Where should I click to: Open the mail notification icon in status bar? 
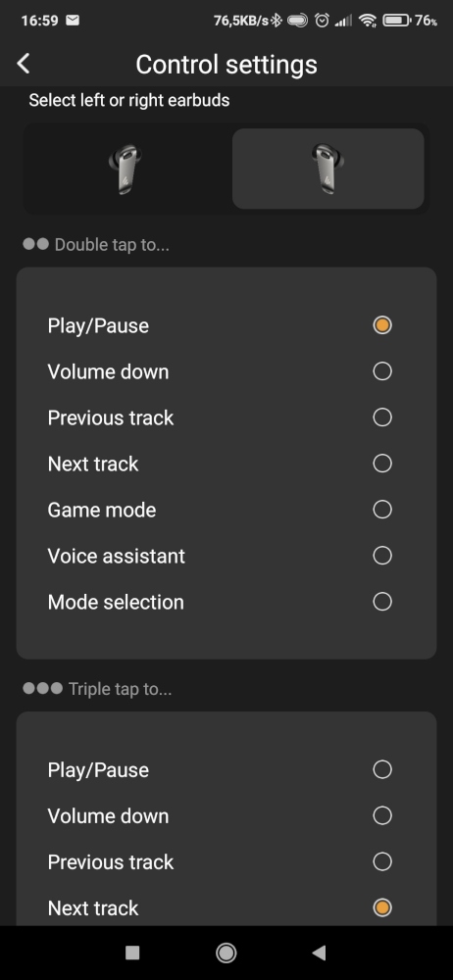click(73, 21)
